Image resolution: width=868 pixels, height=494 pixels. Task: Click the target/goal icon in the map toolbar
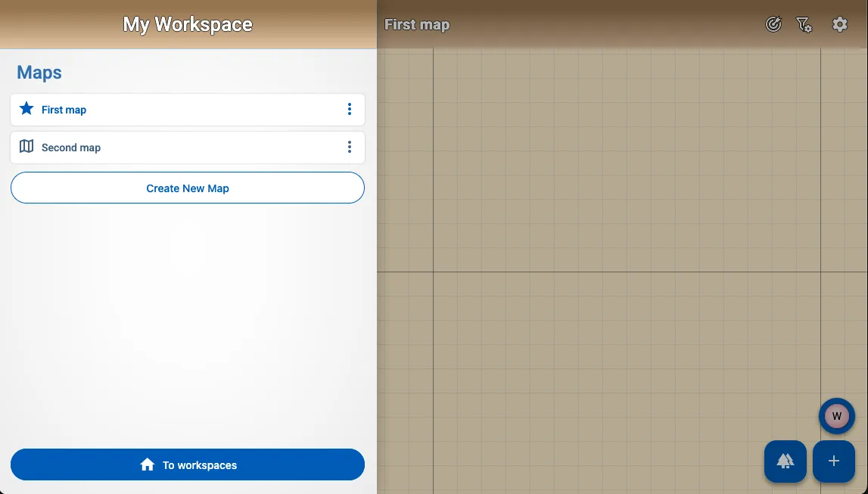pos(773,24)
